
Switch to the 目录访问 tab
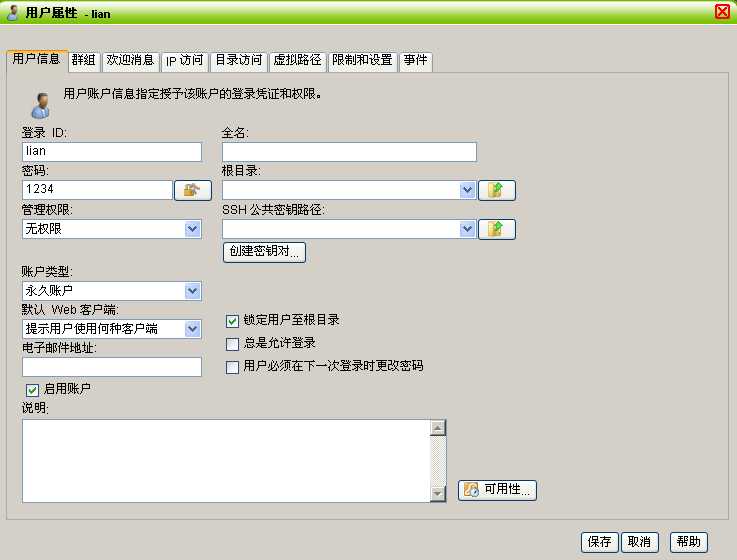point(239,61)
